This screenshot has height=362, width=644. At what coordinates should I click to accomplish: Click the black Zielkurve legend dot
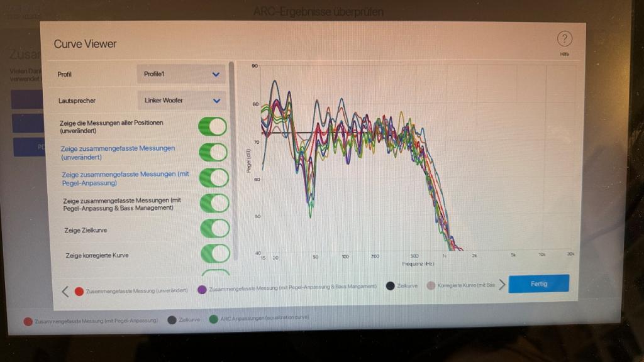pos(390,286)
